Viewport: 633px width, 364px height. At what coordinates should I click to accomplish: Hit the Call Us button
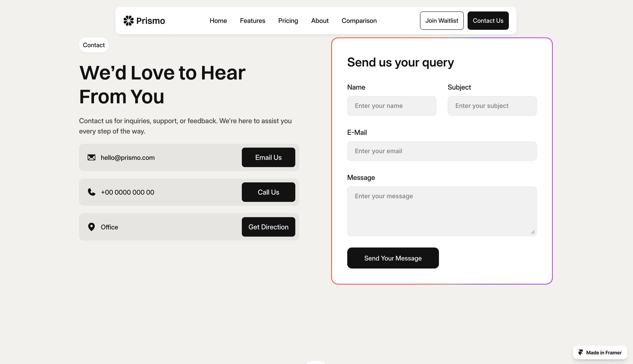[268, 192]
